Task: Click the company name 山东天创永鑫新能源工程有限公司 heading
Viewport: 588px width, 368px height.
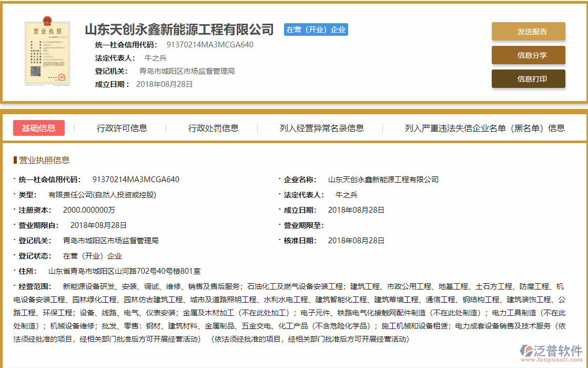Action: click(179, 29)
